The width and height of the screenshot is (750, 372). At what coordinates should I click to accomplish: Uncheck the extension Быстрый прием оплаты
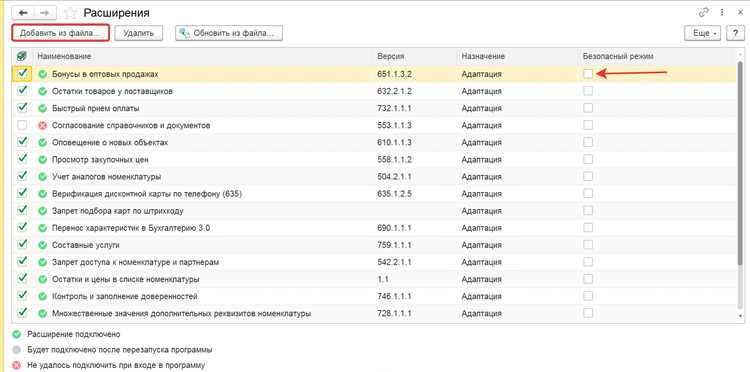22,108
